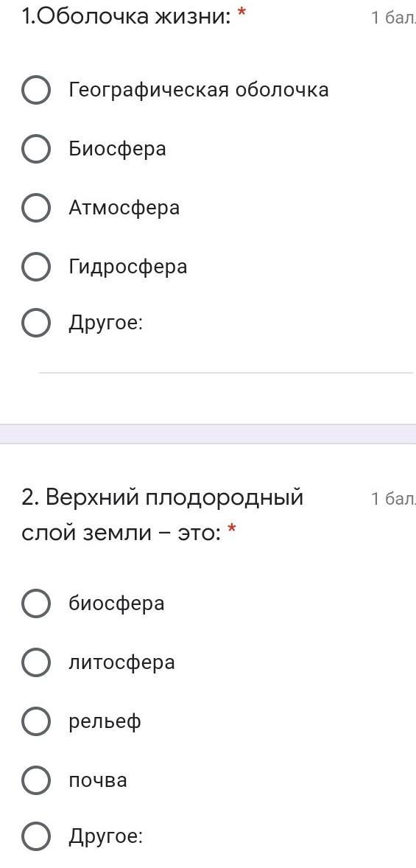Click the 'почва' answer label text

tap(98, 780)
